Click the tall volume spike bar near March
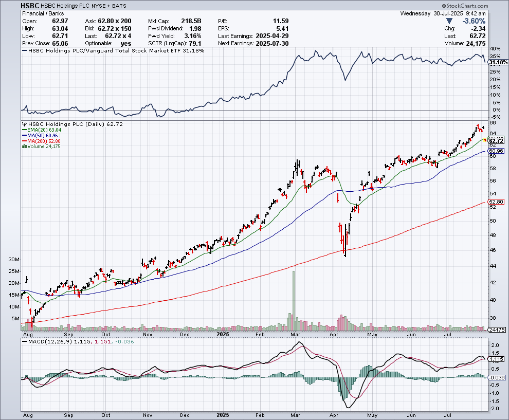 tap(294, 301)
